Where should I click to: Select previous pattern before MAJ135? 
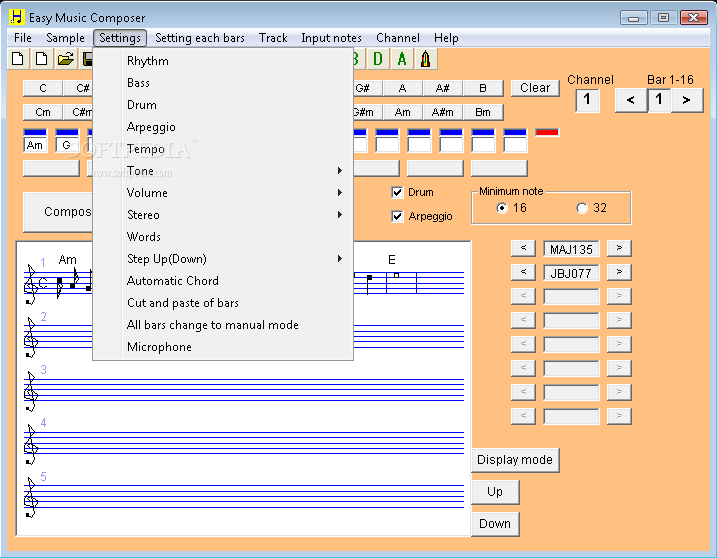click(523, 248)
